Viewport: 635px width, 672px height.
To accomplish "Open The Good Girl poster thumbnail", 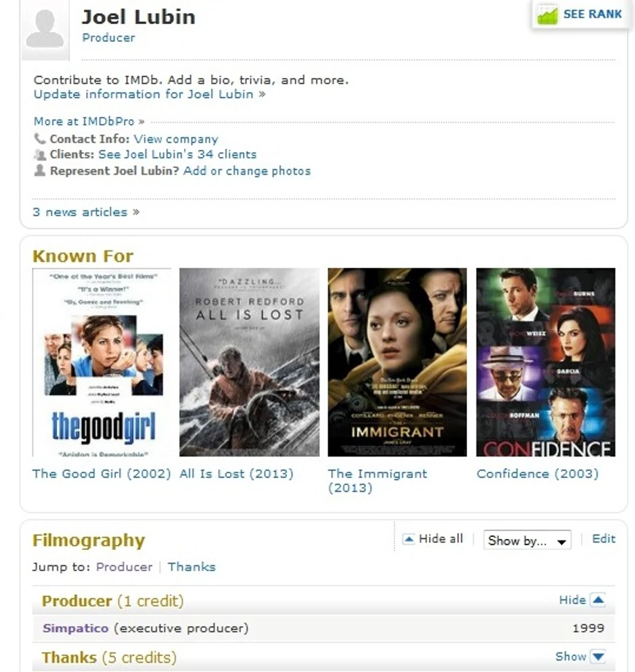I will (101, 362).
